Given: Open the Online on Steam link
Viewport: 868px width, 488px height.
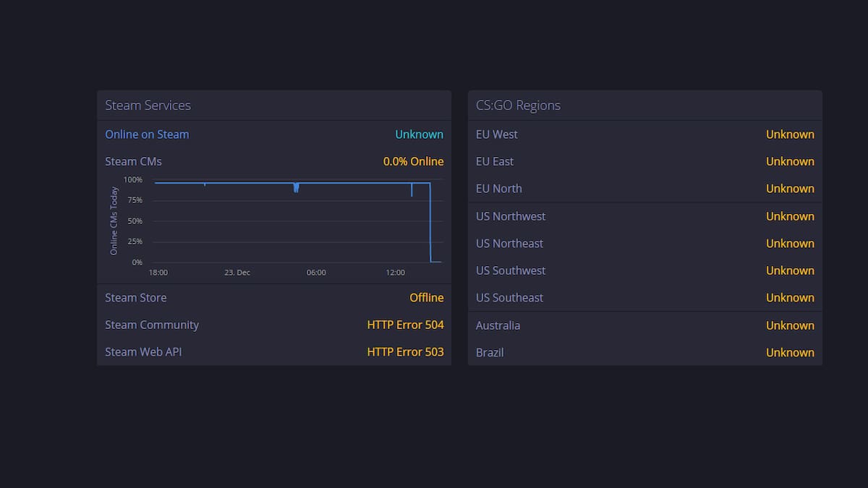Looking at the screenshot, I should pyautogui.click(x=147, y=134).
